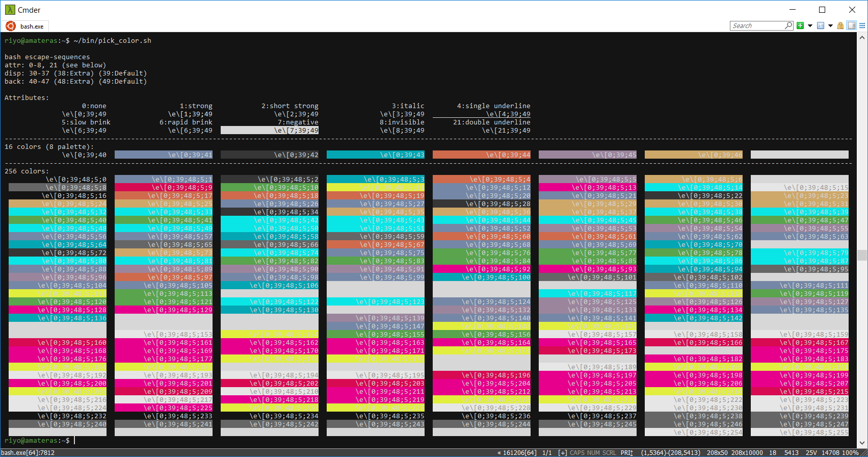The image size is (868, 457).
Task: Click the blue active console number icon
Action: tap(821, 26)
